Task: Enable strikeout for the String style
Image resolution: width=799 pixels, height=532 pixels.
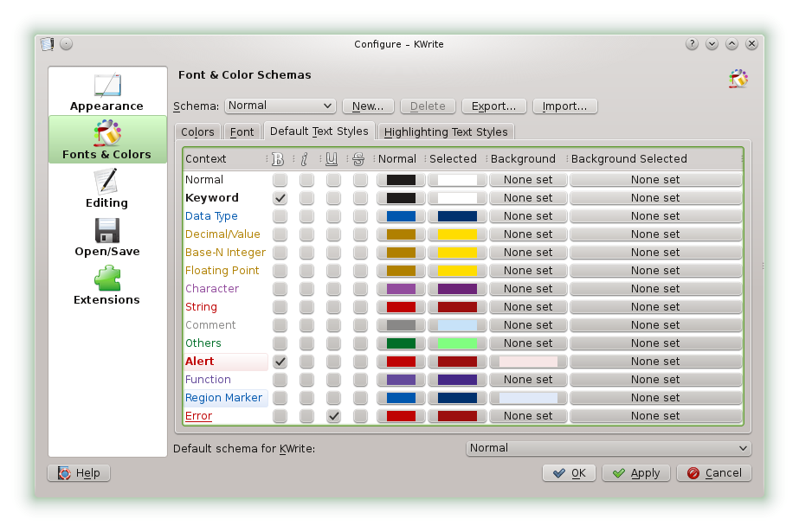Action: [x=360, y=307]
